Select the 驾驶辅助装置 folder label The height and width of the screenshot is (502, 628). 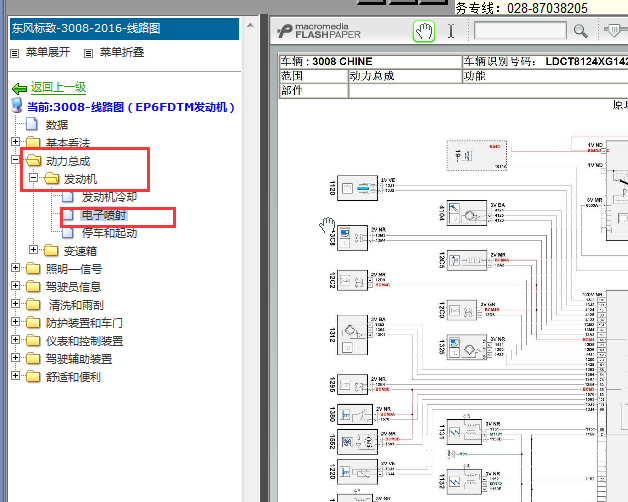click(79, 359)
